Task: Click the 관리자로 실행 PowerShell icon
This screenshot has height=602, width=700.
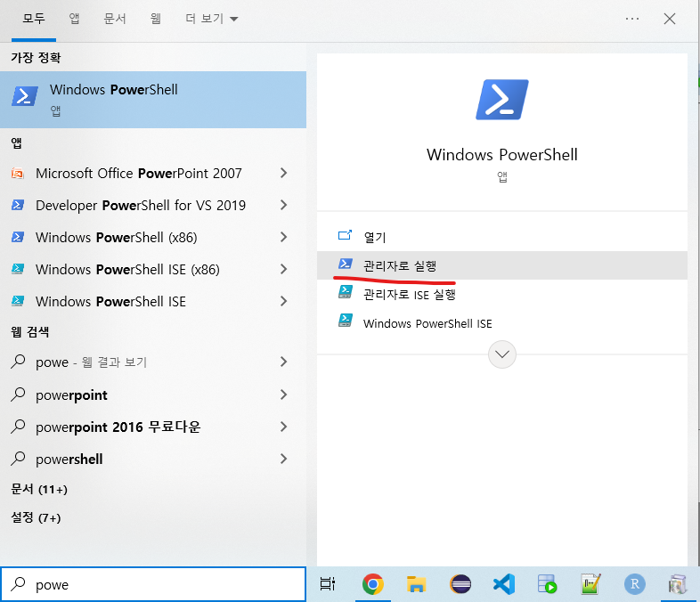Action: (345, 264)
